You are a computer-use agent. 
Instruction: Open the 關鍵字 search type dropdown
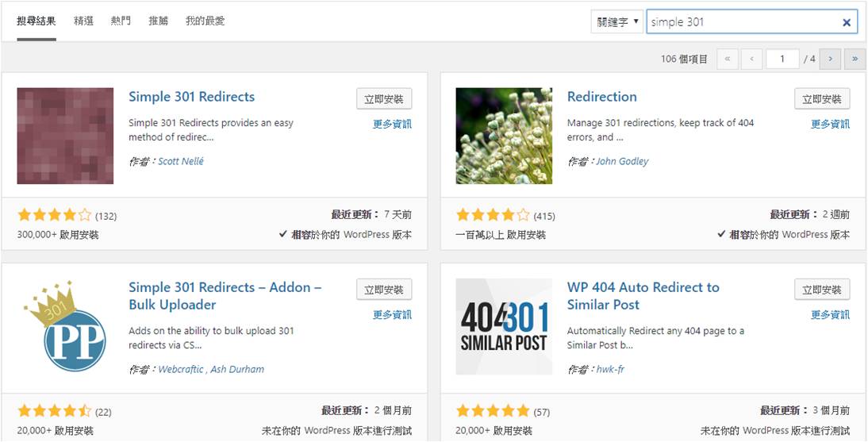point(616,22)
